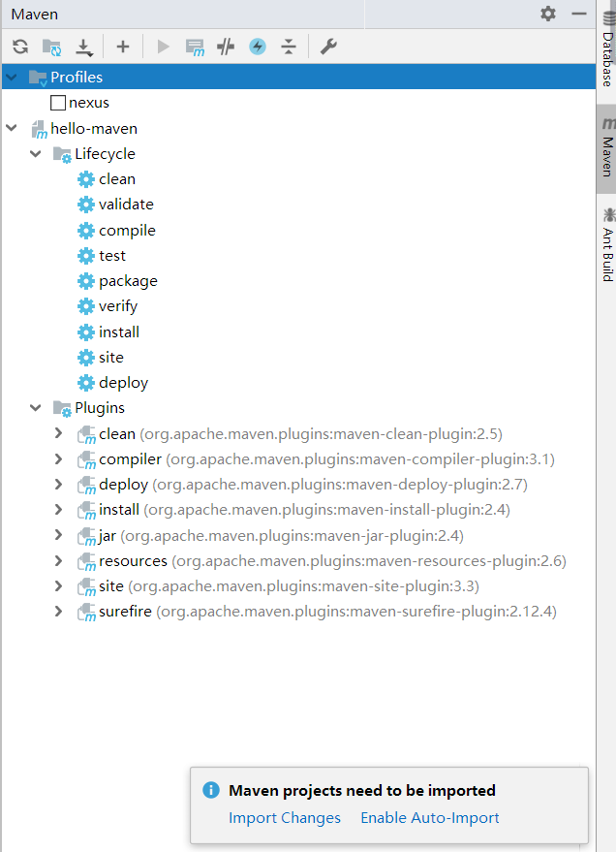Click Download Sources and Documentation icon
Viewport: 616px width, 852px height.
point(83,47)
